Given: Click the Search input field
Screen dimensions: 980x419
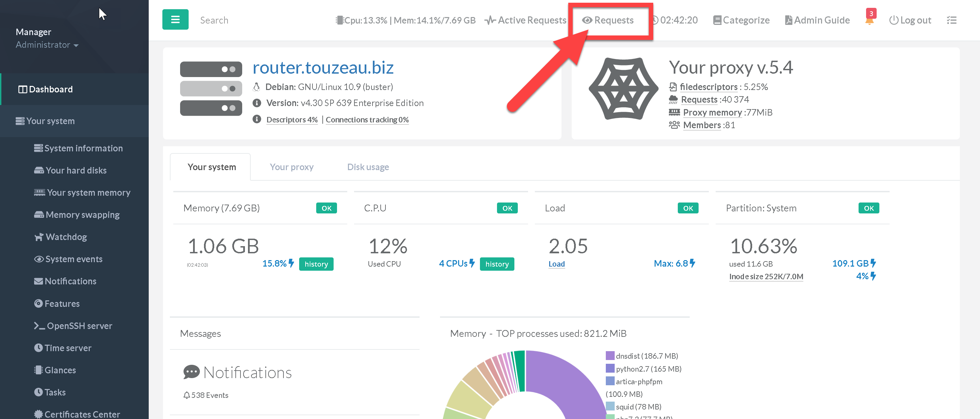Looking at the screenshot, I should pos(214,20).
